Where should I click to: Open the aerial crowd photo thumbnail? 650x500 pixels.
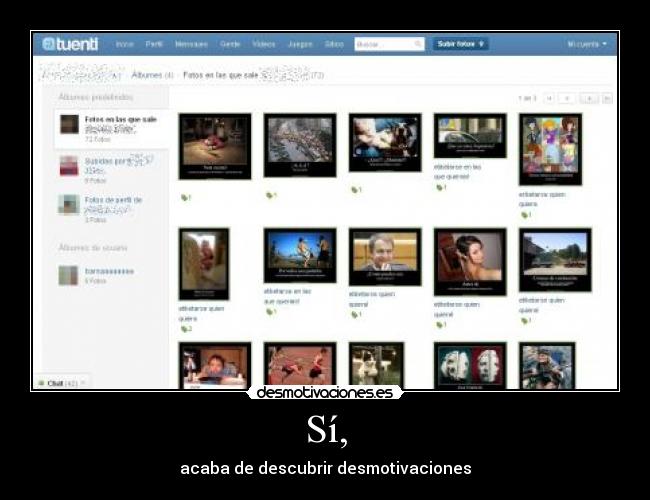(x=300, y=145)
